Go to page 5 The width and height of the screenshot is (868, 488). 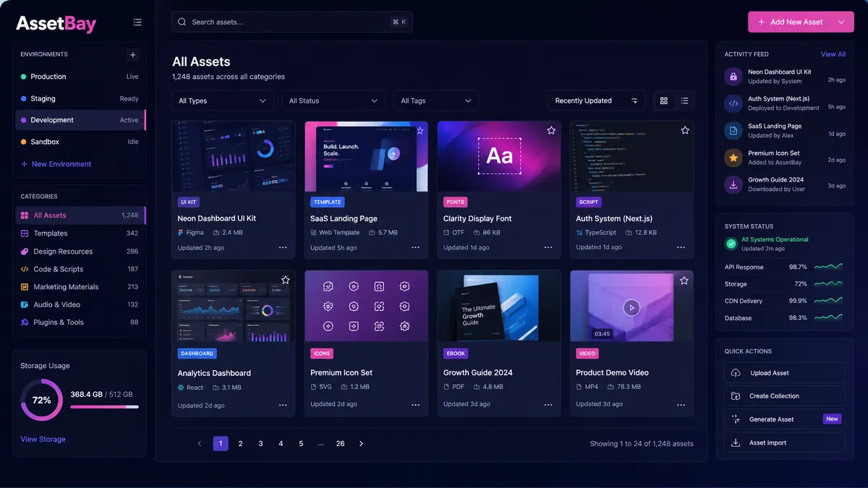coord(301,443)
